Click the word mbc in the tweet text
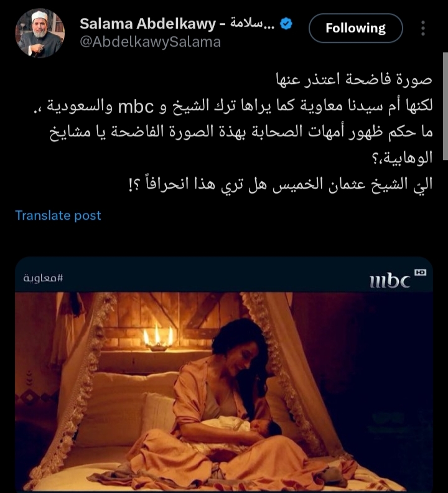The width and height of the screenshot is (448, 493). 136,106
